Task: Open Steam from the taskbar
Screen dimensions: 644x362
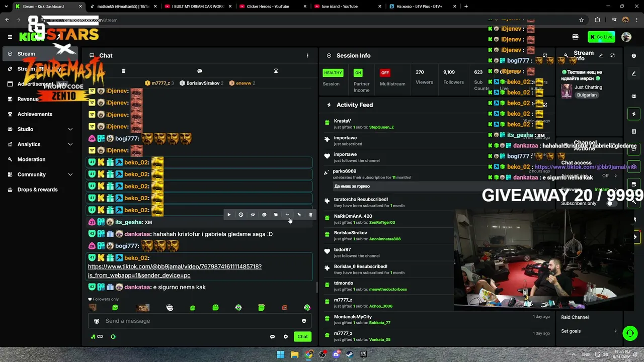Action: (x=350, y=354)
